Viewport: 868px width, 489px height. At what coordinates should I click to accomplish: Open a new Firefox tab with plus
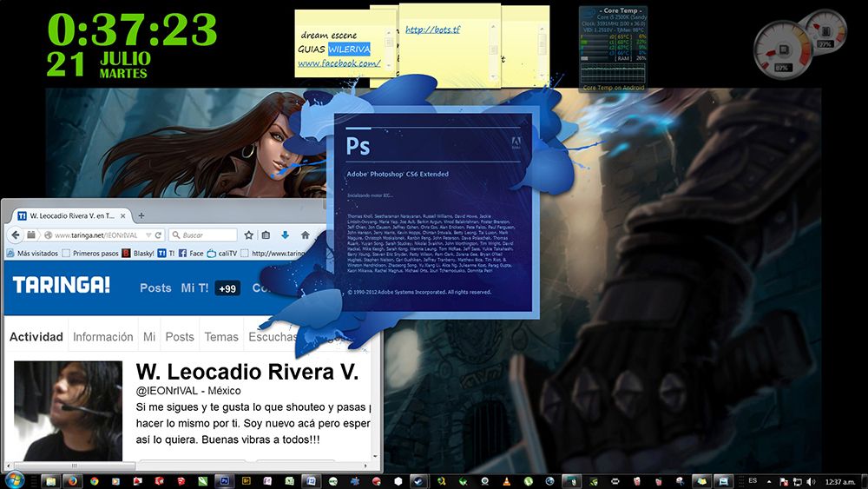(141, 215)
